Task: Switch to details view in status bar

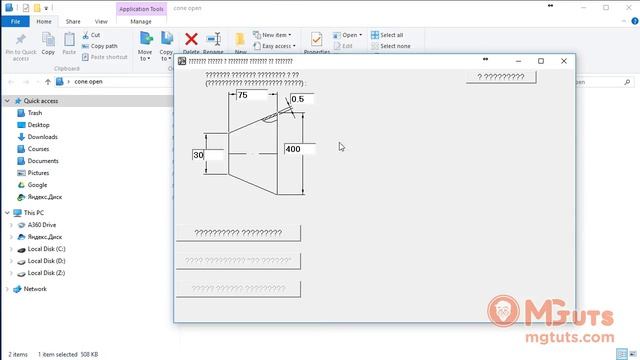Action: pos(621,354)
